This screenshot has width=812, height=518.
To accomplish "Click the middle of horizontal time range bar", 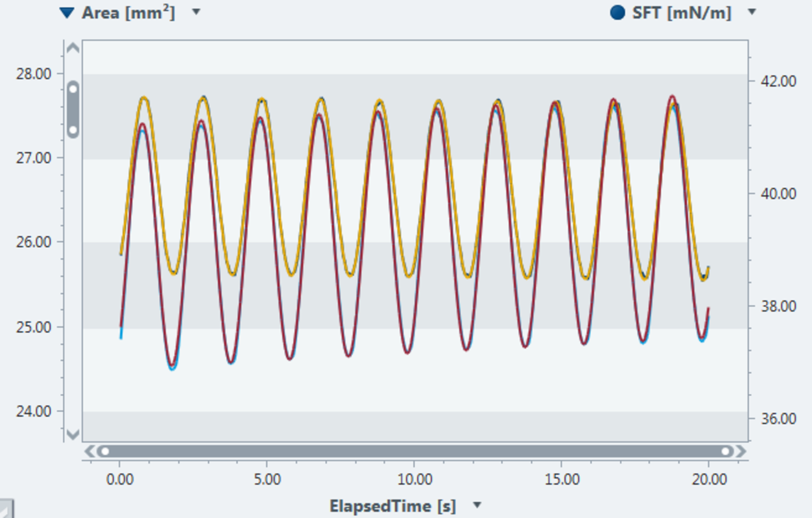I will 414,451.
